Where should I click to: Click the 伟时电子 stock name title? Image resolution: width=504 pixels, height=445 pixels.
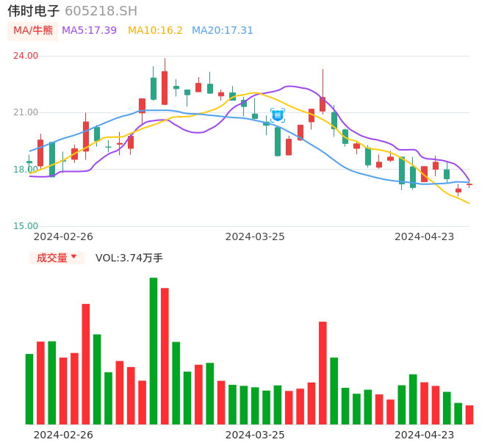[x=34, y=11]
